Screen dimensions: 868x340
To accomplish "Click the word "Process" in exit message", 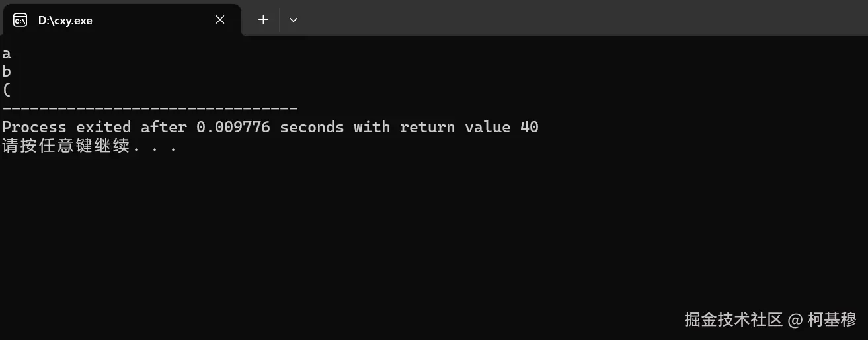I will (x=34, y=127).
